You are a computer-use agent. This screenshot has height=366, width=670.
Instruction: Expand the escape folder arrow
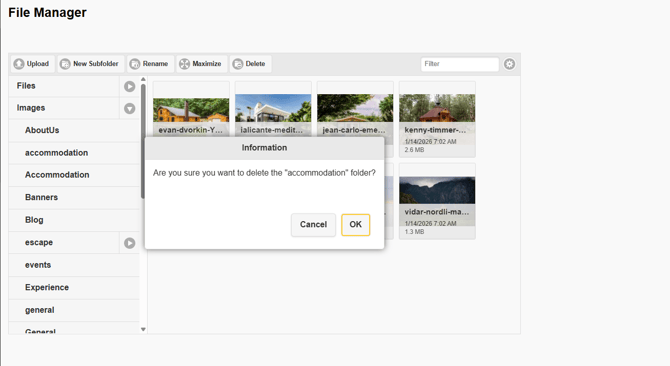coord(129,243)
